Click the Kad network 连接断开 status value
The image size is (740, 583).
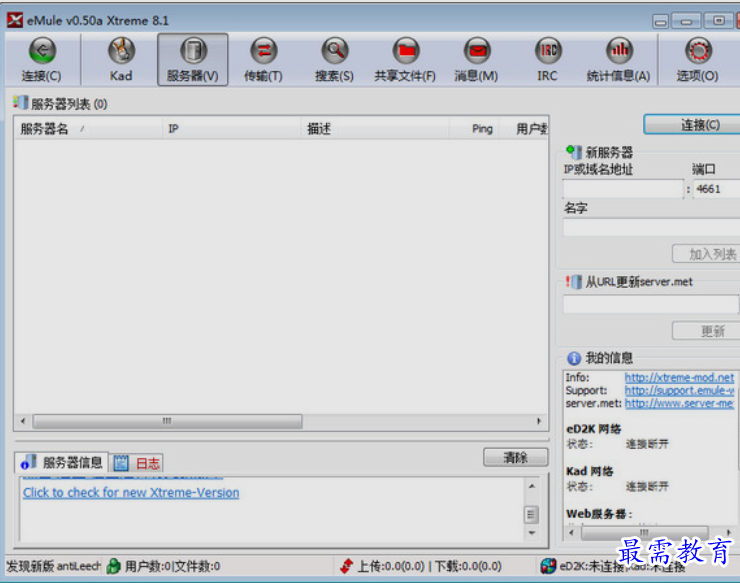[x=647, y=486]
